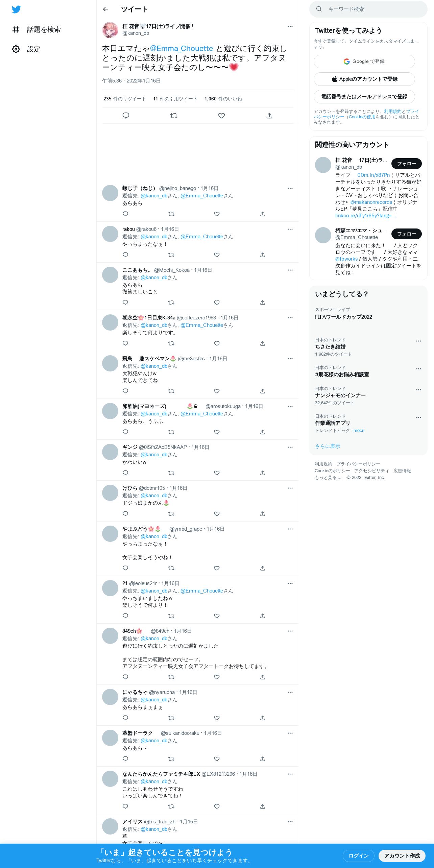Click the Twitter bird logo
The image size is (434, 868).
point(16,9)
